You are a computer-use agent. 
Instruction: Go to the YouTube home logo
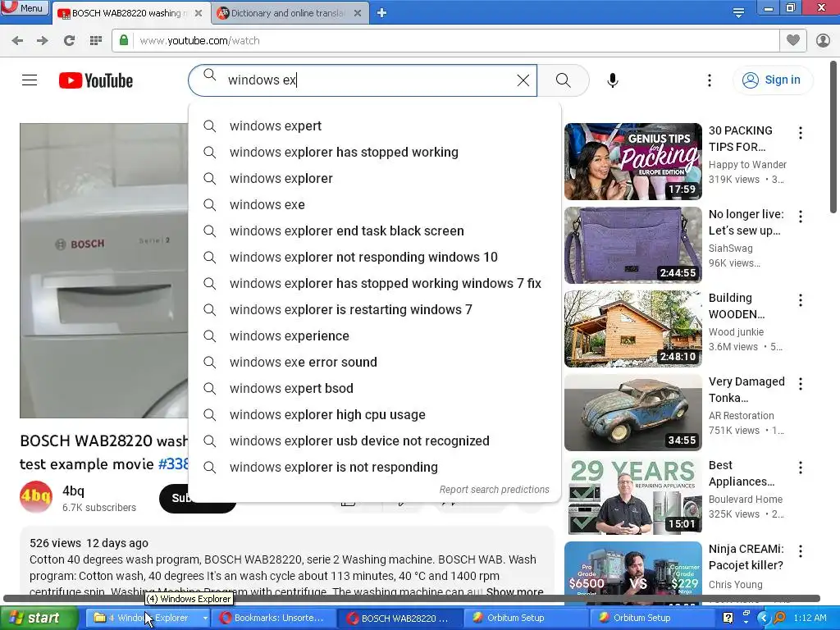click(96, 80)
